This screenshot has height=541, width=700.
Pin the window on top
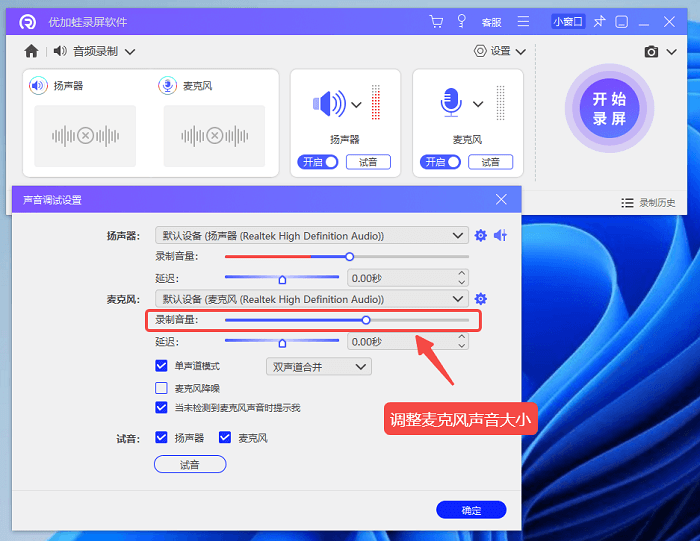pyautogui.click(x=599, y=21)
